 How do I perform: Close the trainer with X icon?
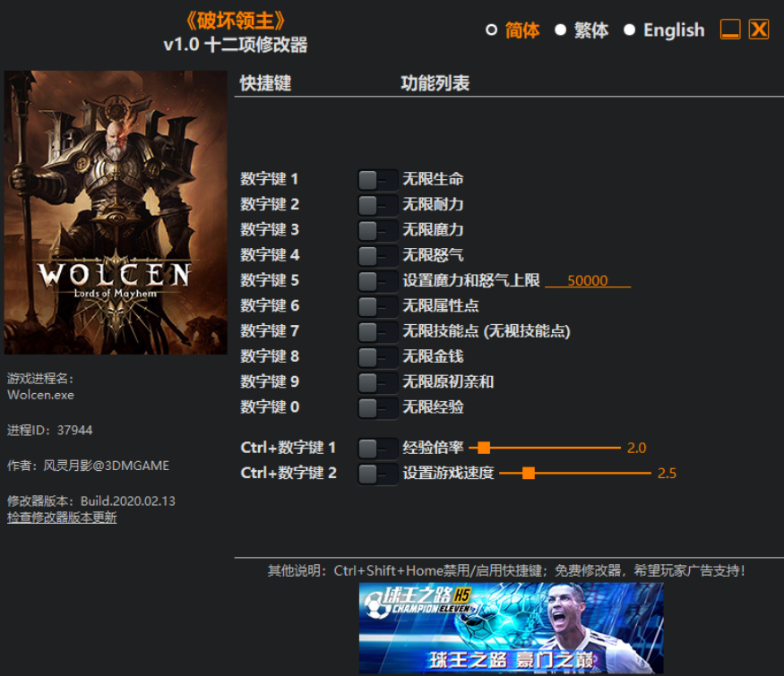click(759, 30)
